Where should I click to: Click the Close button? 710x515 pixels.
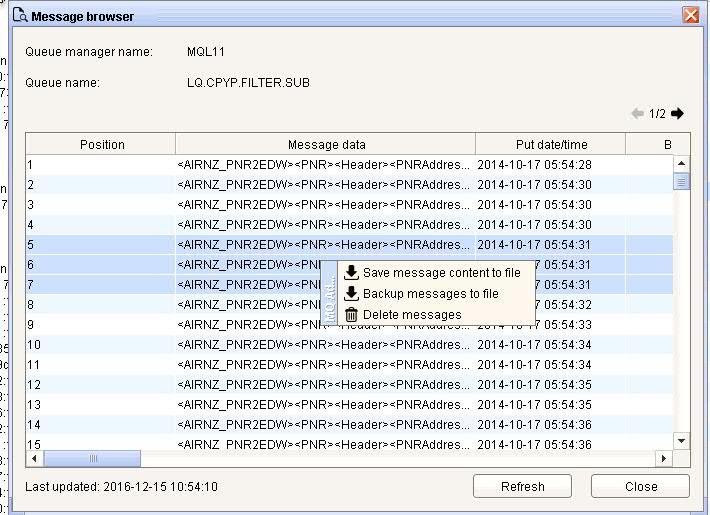[641, 486]
